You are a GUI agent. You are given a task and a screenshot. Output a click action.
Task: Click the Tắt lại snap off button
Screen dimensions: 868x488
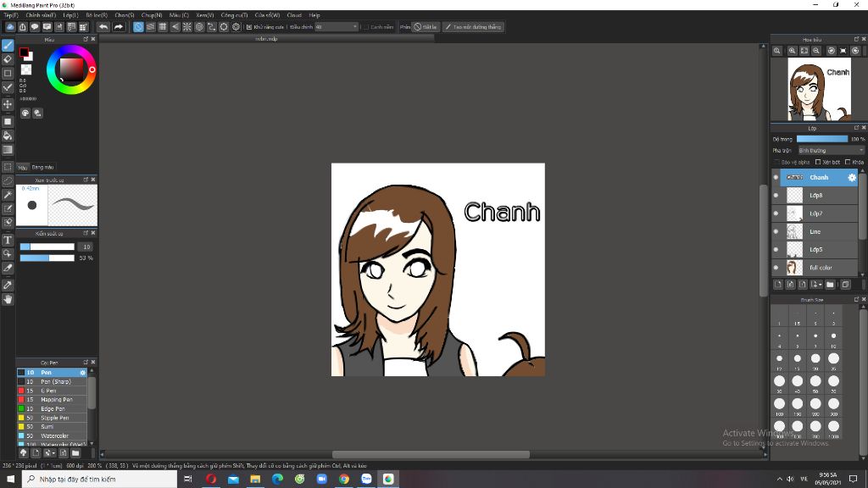click(426, 26)
